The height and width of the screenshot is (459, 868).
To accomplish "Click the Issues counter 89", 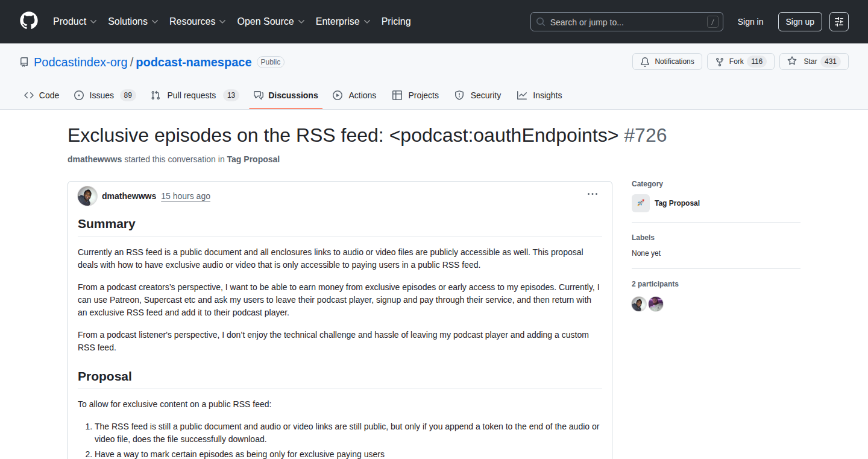I will [x=127, y=95].
